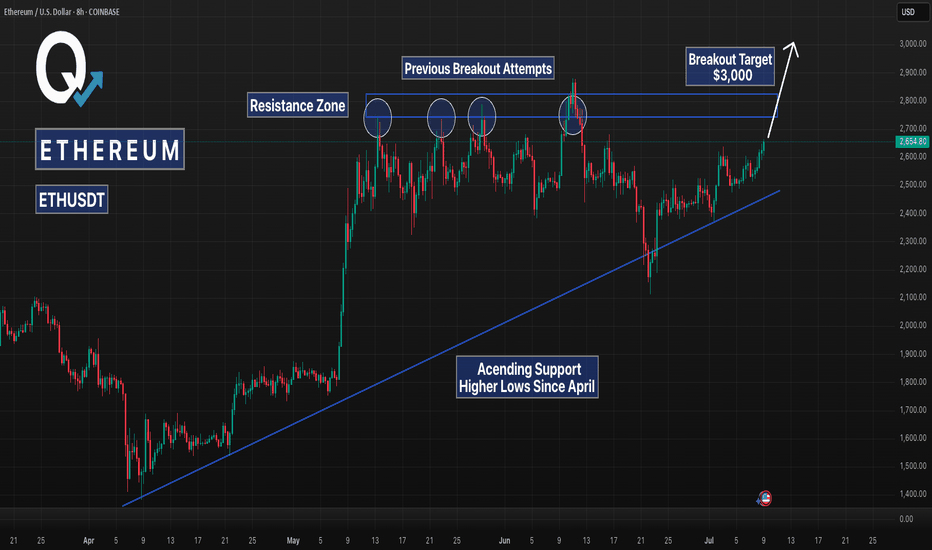Click the Previous Breakout Attempts label
Image resolution: width=932 pixels, height=550 pixels.
point(478,68)
